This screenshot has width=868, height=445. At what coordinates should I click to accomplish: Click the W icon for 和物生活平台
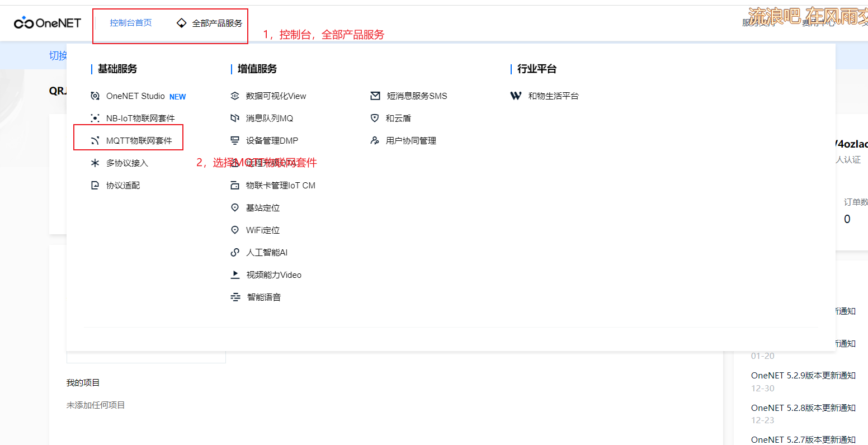[516, 96]
